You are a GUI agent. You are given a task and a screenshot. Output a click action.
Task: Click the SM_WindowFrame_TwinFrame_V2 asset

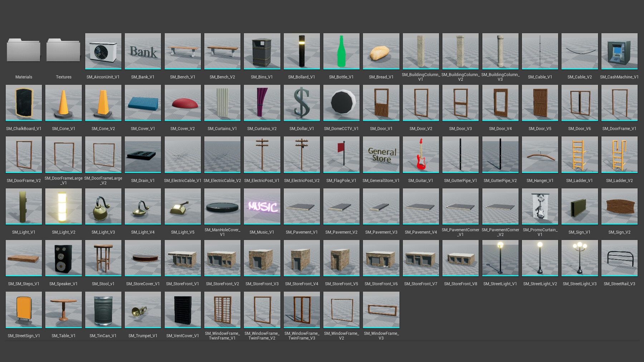click(x=262, y=309)
